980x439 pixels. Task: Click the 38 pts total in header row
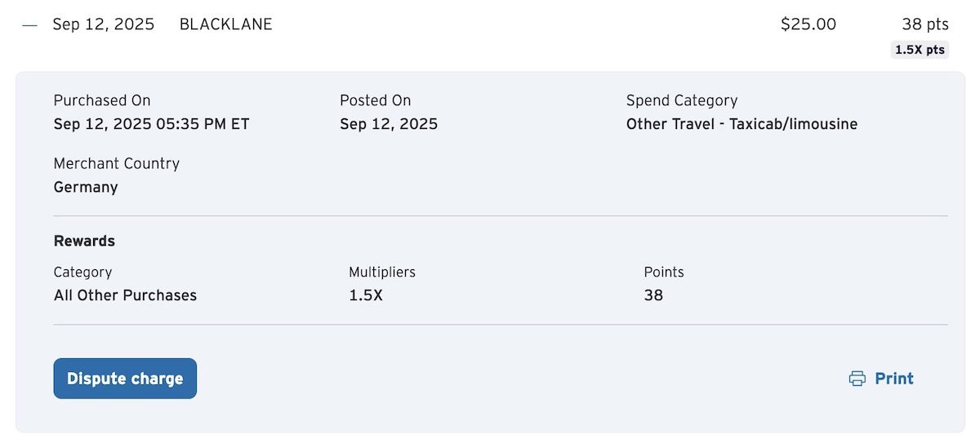(x=924, y=24)
